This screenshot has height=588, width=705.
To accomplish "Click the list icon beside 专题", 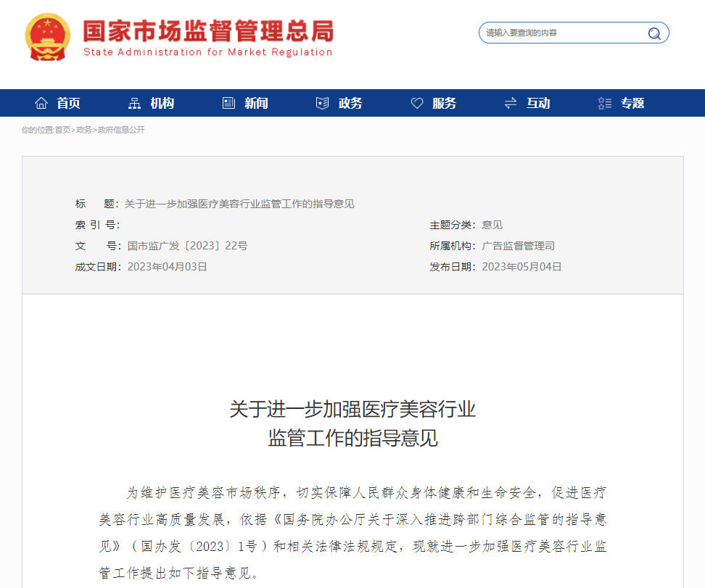I will click(605, 104).
